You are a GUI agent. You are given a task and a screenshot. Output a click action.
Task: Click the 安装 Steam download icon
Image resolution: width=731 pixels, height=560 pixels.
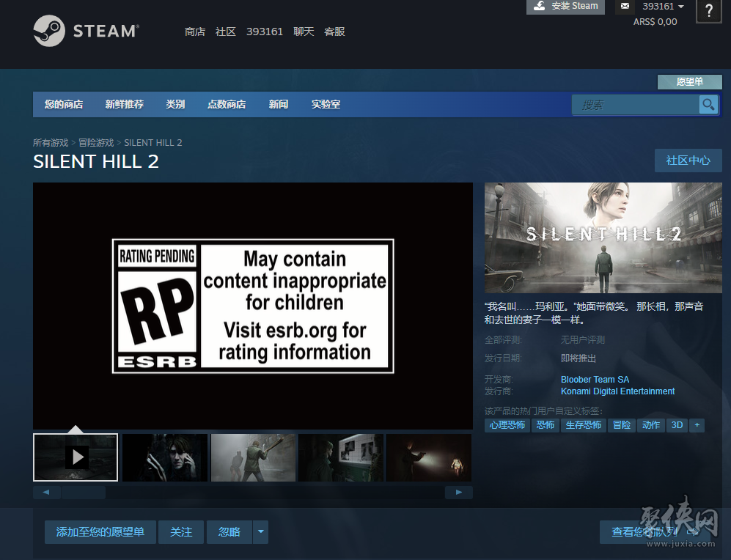coord(540,6)
